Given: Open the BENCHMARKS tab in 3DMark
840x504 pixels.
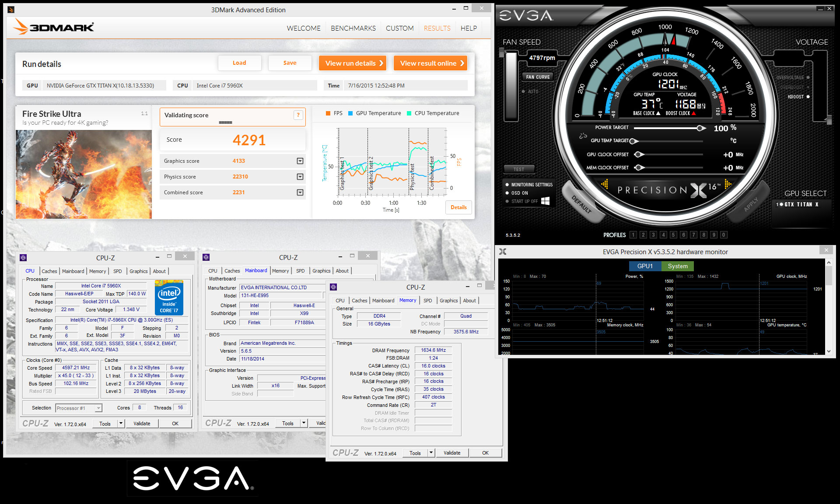Looking at the screenshot, I should (x=353, y=28).
